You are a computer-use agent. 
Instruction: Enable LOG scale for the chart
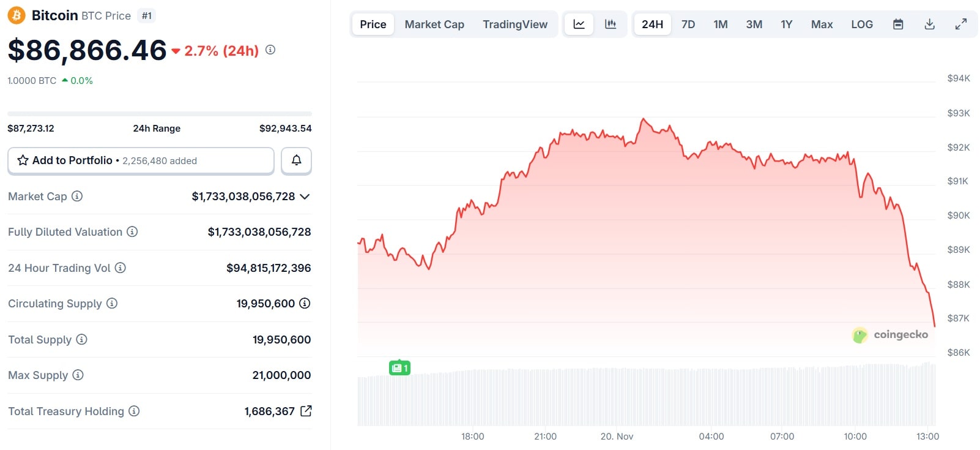(862, 24)
